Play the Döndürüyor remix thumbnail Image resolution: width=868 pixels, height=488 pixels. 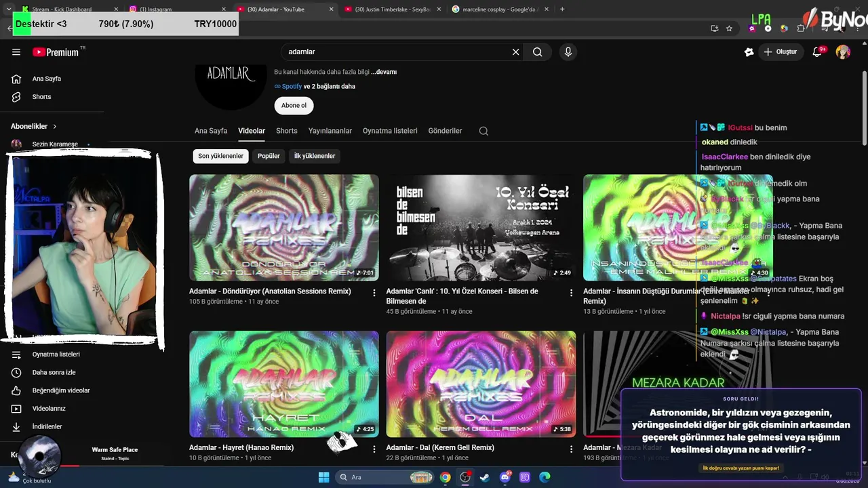pos(284,228)
